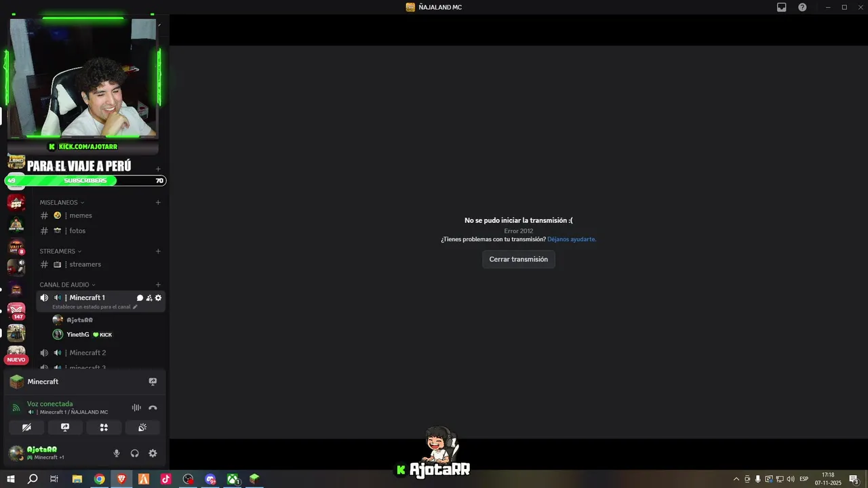Open Brave browser from taskbar
Image resolution: width=868 pixels, height=488 pixels.
(121, 479)
